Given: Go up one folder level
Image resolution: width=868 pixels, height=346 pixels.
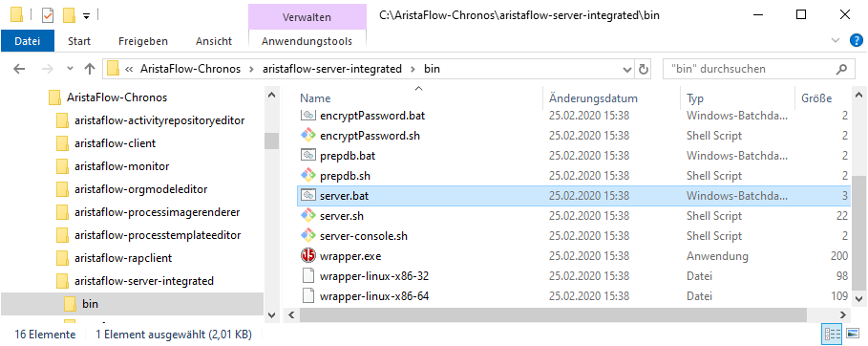Looking at the screenshot, I should (x=90, y=69).
